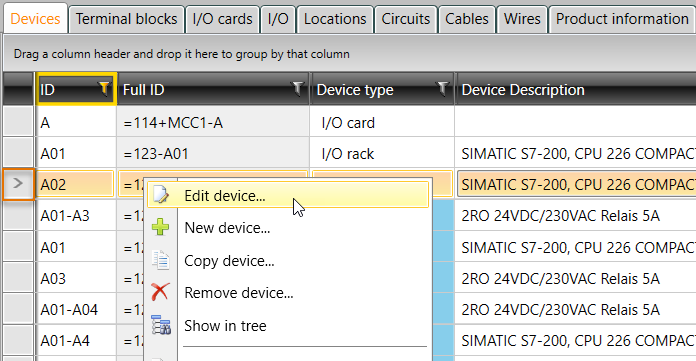This screenshot has height=361, width=696.
Task: Open the Device type column filter funnel
Action: click(442, 89)
